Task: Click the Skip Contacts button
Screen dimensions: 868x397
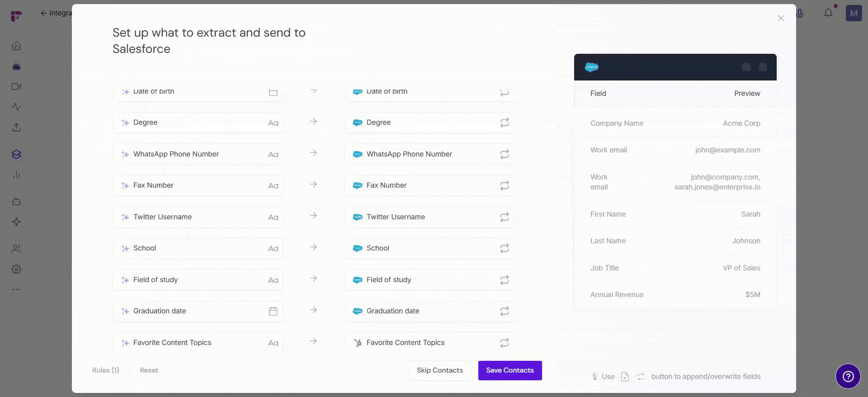Action: 440,370
